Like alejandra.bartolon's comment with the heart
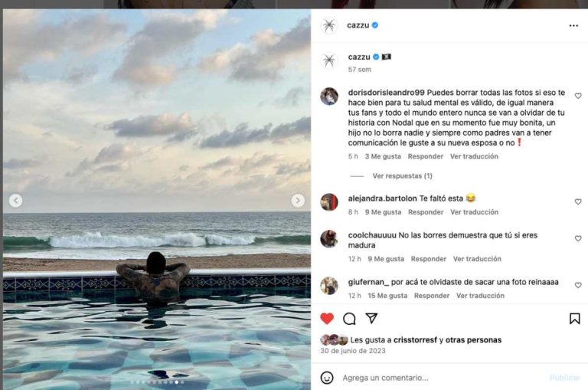The width and height of the screenshot is (588, 390). pos(578,202)
